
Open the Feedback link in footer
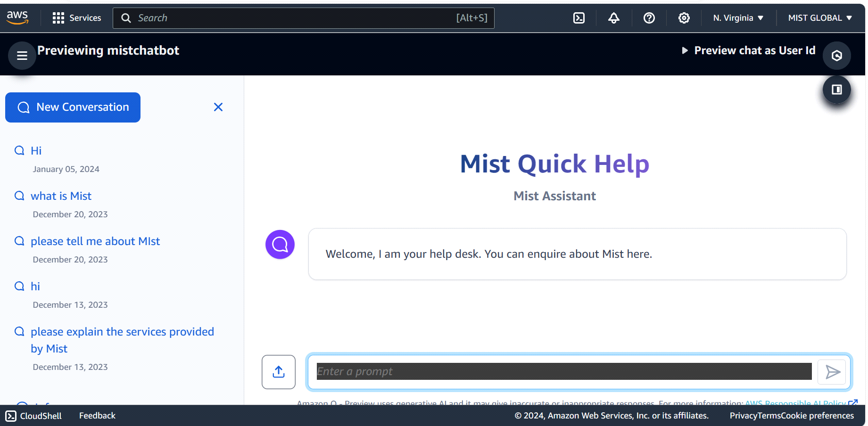(97, 416)
